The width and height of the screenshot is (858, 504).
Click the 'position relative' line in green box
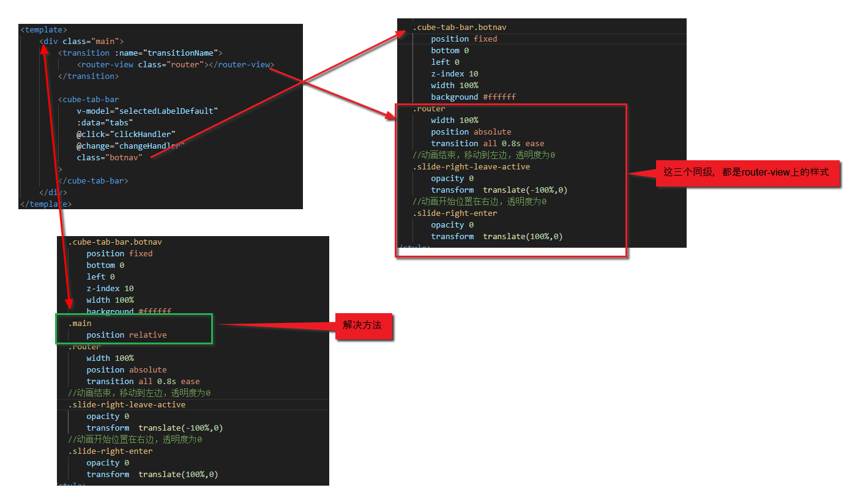tap(127, 335)
